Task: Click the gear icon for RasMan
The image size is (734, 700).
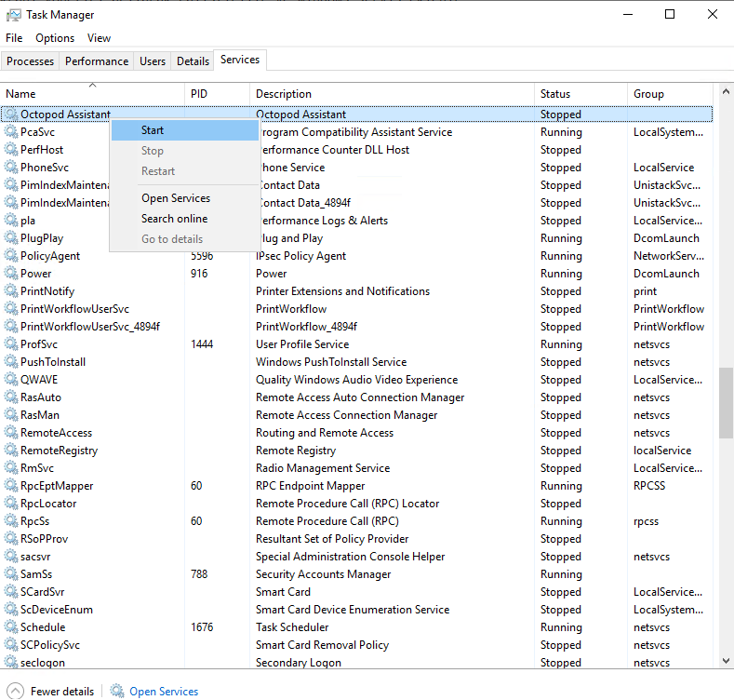Action: [x=11, y=415]
